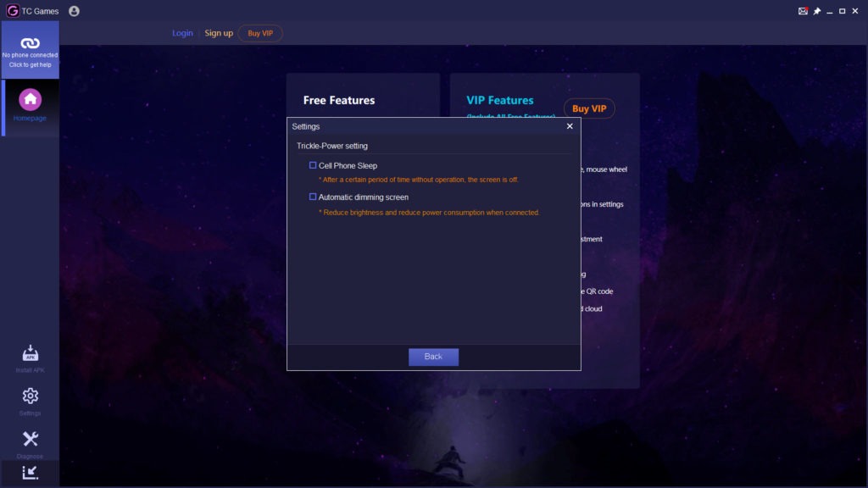This screenshot has height=488, width=868.
Task: Open the Settings gear in sidebar
Action: tap(30, 396)
